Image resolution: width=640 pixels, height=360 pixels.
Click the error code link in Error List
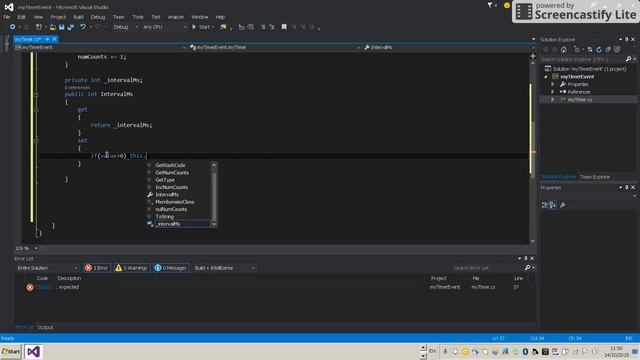pos(44,287)
